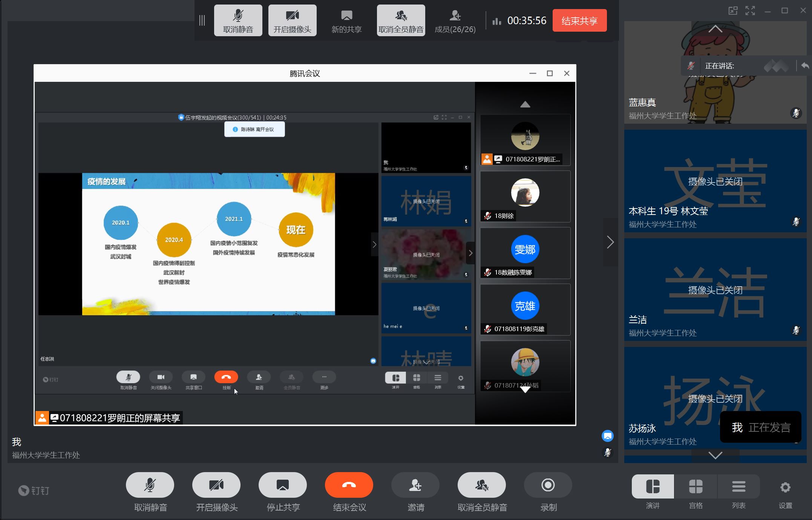Click nested panel collapse chevron beside slide
The width and height of the screenshot is (812, 520).
(x=374, y=244)
